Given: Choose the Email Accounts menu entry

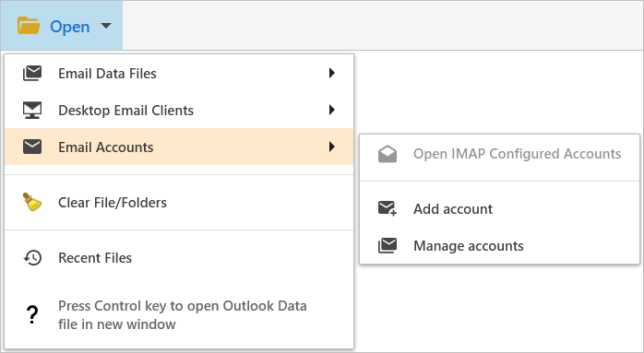Looking at the screenshot, I should [179, 147].
